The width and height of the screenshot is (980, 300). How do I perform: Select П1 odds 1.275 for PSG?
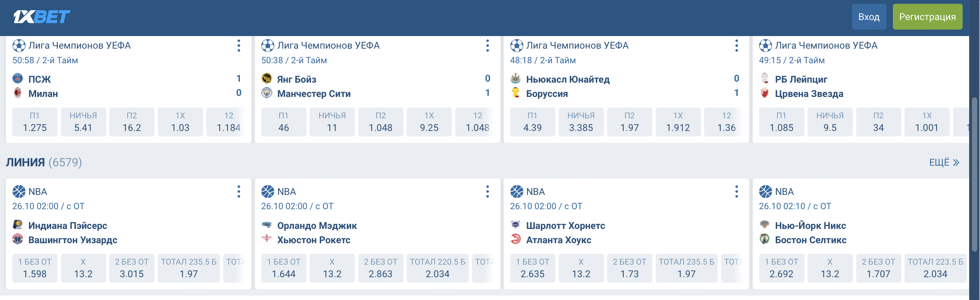(x=35, y=122)
